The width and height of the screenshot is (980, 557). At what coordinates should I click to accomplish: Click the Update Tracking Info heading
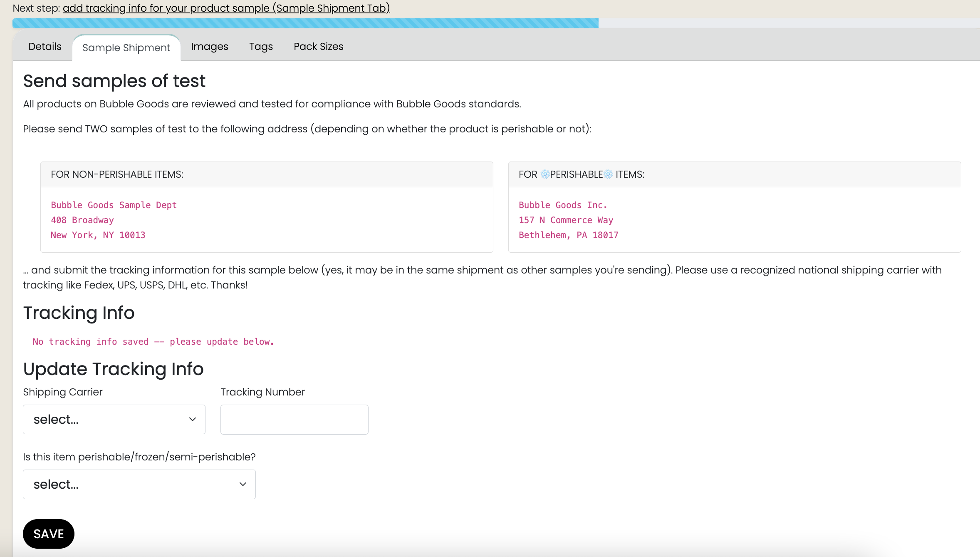coord(113,369)
